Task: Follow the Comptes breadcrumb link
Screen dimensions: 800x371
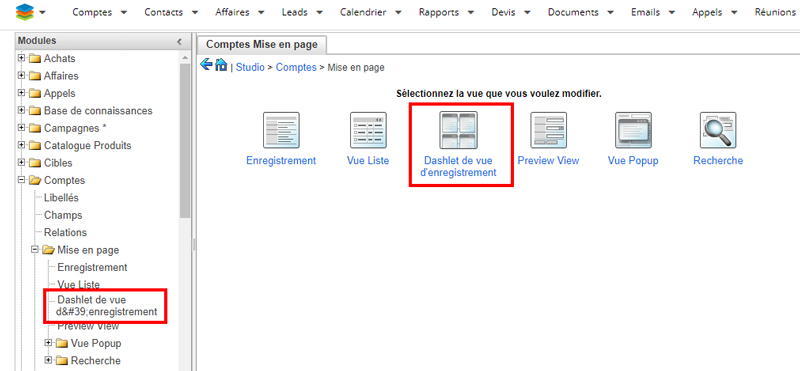Action: click(x=296, y=67)
